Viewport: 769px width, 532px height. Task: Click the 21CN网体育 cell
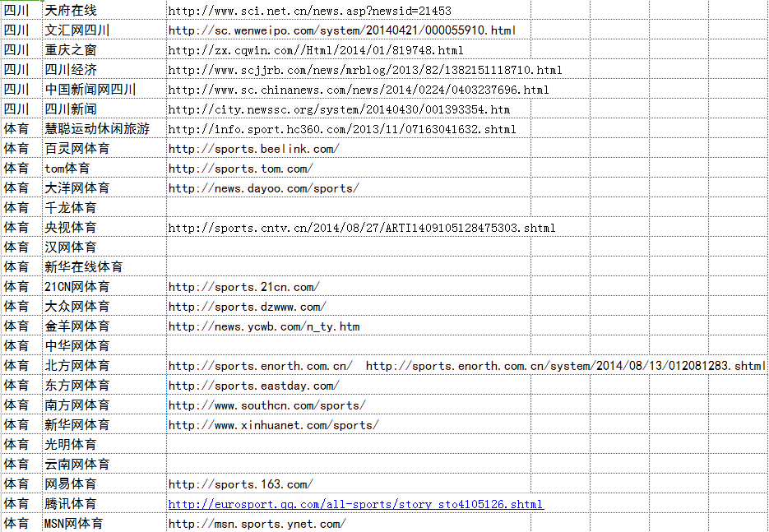[104, 286]
